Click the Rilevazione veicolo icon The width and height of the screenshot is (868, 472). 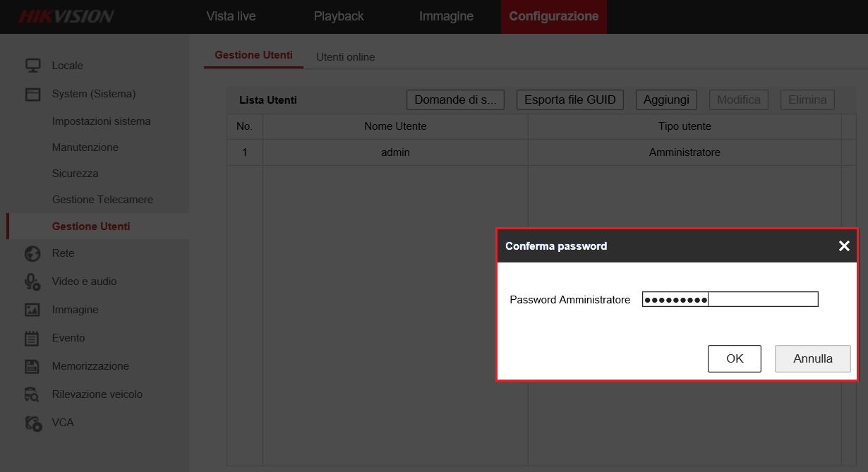click(32, 394)
